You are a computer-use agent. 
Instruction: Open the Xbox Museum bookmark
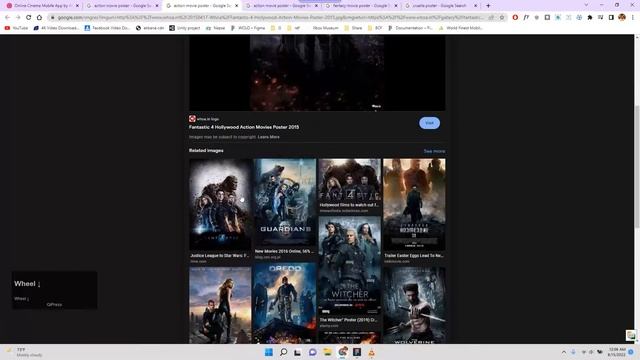(325, 28)
